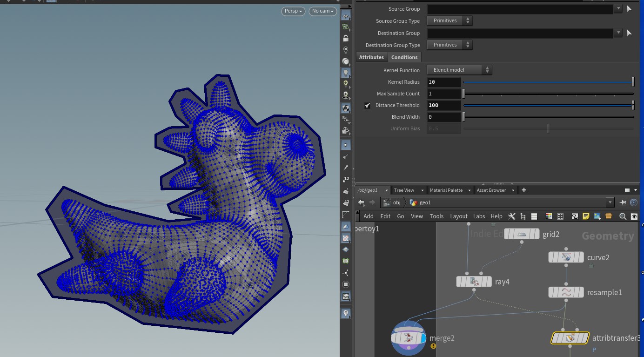Click the Source Group selector arrow
Image resolution: width=644 pixels, height=357 pixels.
point(629,8)
